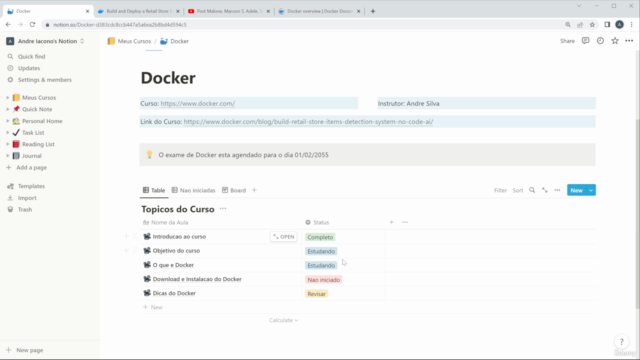Expand the Reading List sidebar toggle
Screen dimensions: 640x360
(7, 144)
